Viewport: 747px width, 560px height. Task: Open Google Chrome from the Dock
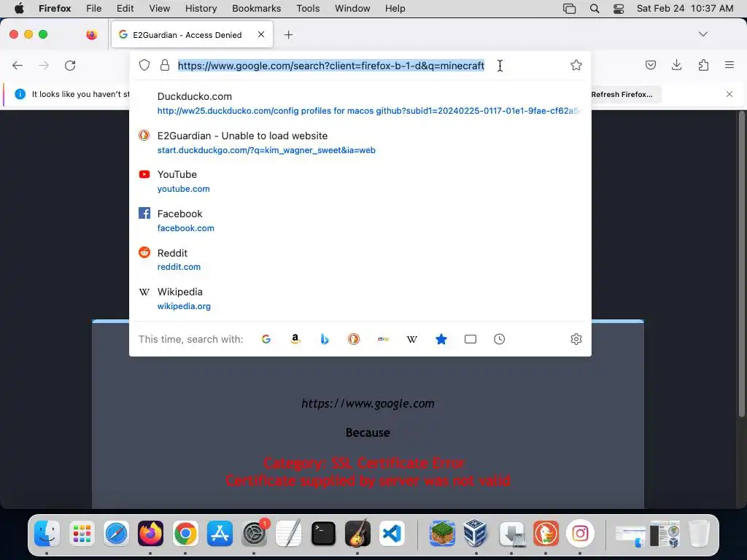click(x=185, y=533)
